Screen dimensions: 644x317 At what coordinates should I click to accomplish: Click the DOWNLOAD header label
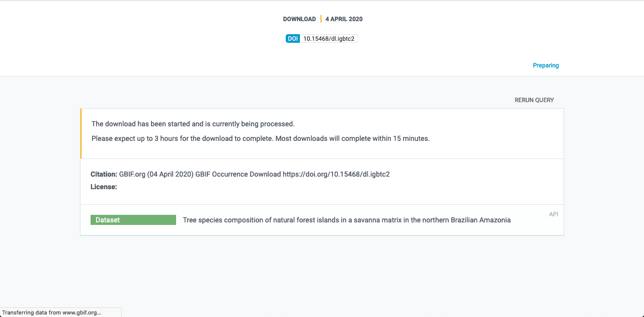tap(299, 19)
